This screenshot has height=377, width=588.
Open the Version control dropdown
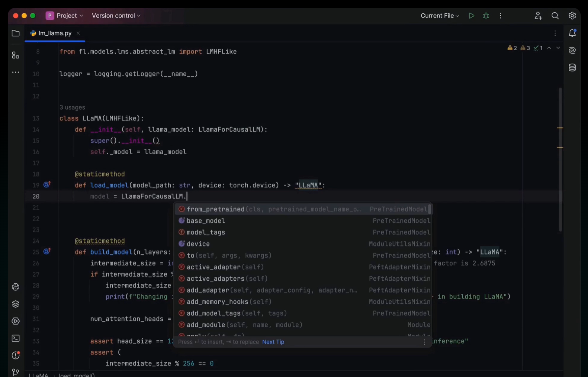(116, 16)
